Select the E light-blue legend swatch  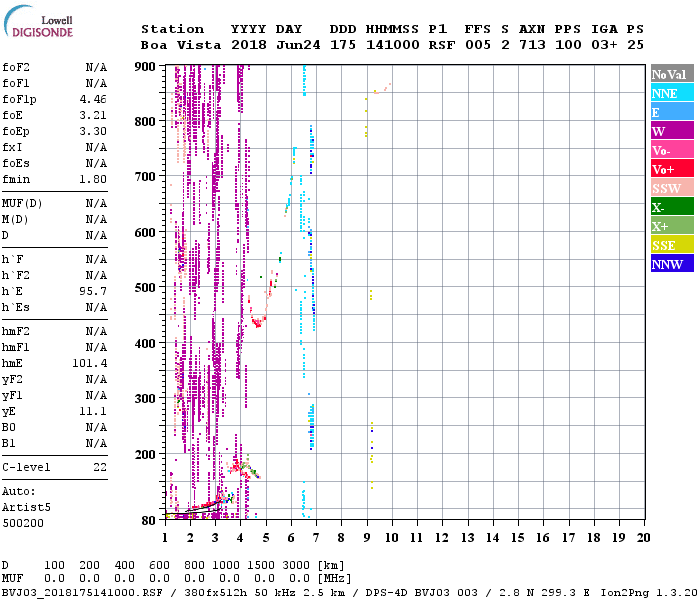click(x=672, y=112)
